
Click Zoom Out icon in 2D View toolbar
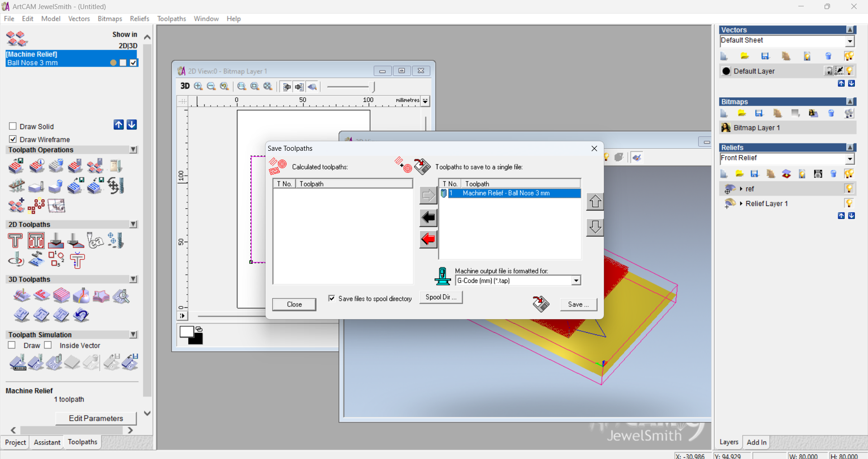point(211,86)
